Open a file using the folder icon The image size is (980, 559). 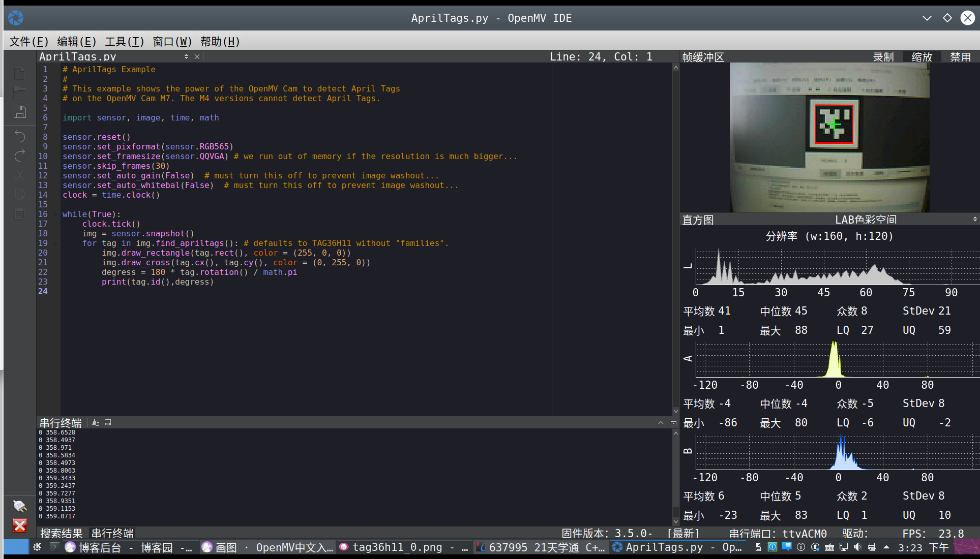point(20,92)
